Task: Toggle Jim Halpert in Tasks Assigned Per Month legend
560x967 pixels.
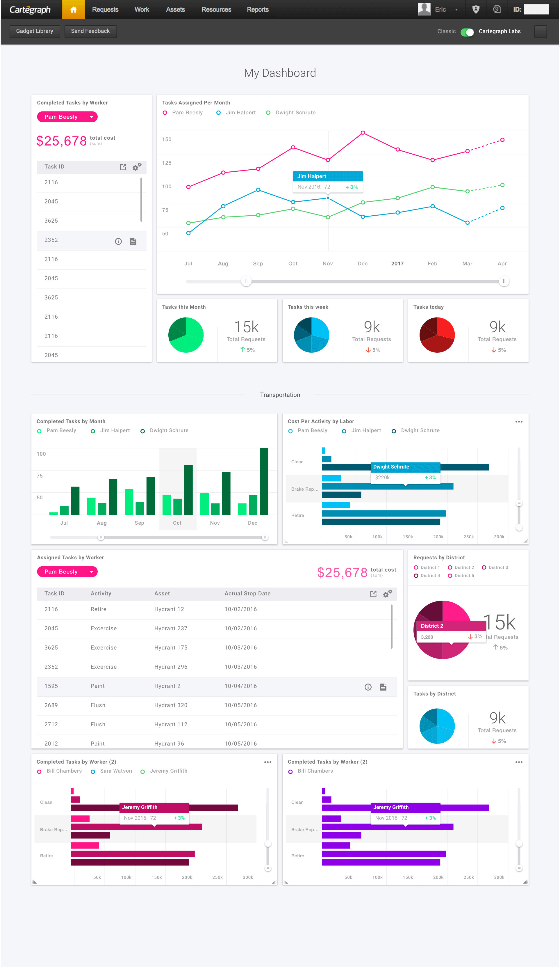Action: tap(236, 112)
